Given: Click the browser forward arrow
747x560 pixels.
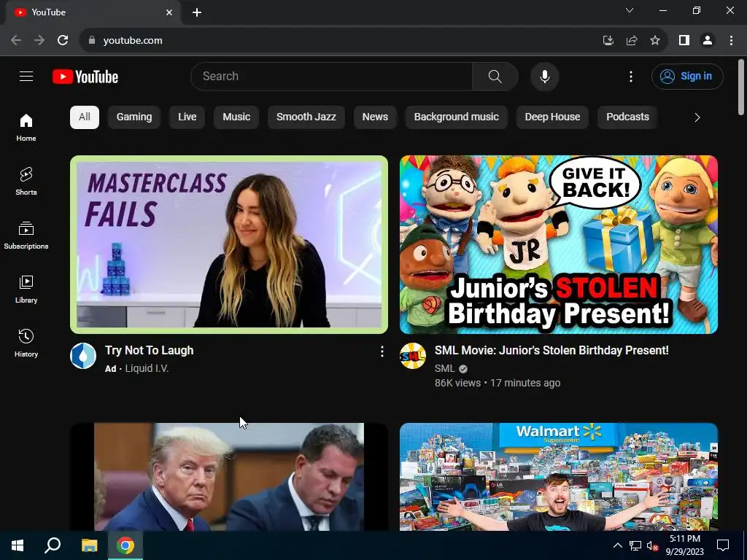Looking at the screenshot, I should tap(39, 40).
